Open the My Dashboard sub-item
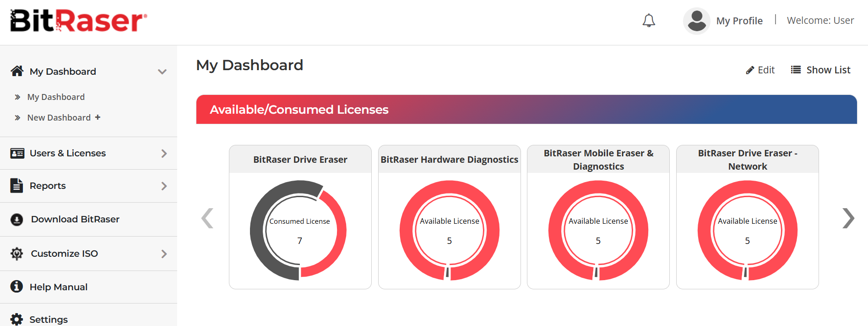The height and width of the screenshot is (326, 868). [x=56, y=97]
